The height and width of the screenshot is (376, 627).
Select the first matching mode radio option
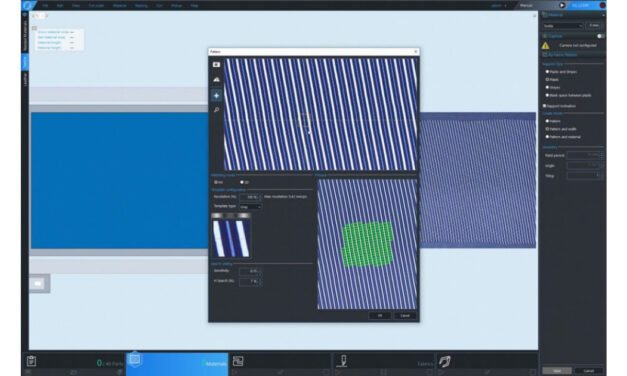coord(216,182)
